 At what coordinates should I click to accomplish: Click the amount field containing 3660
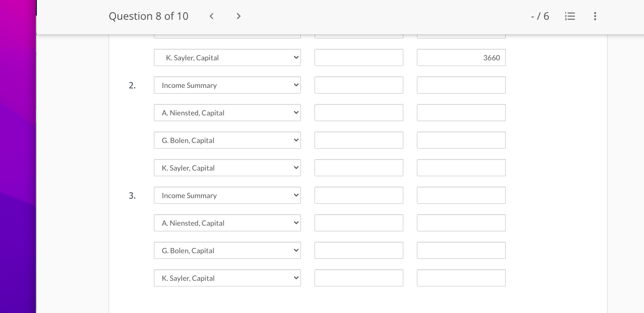point(461,58)
